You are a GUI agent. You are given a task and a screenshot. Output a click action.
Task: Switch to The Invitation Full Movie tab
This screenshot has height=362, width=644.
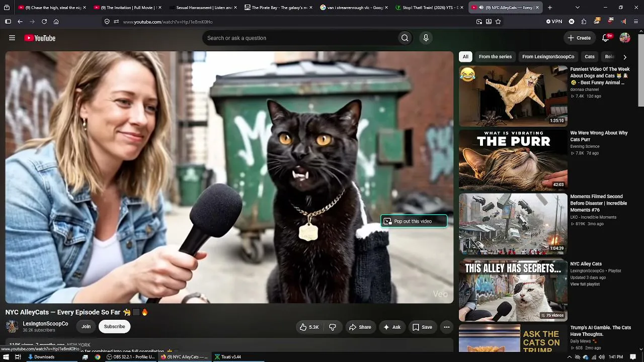[127, 8]
